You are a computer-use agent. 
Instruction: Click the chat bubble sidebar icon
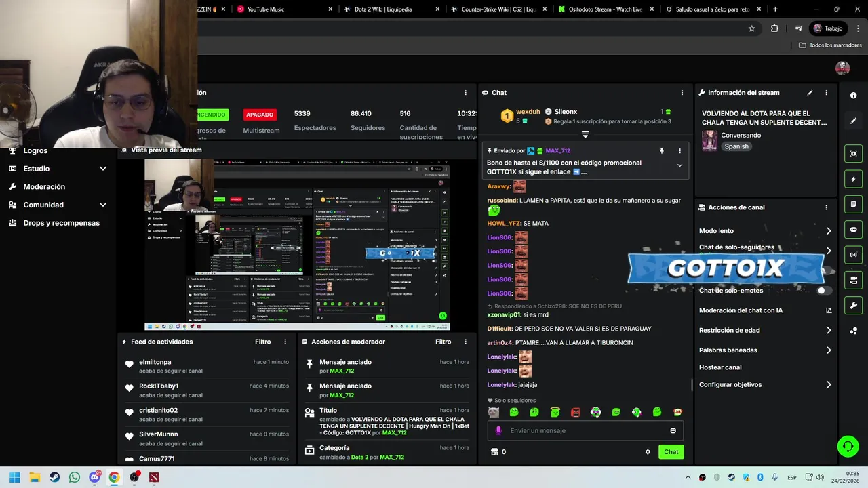tap(853, 230)
